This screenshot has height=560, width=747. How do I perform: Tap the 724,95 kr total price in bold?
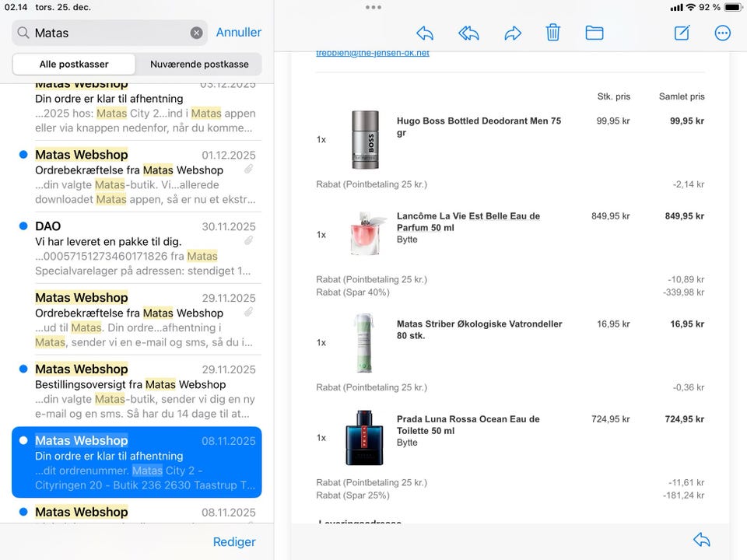click(x=684, y=419)
